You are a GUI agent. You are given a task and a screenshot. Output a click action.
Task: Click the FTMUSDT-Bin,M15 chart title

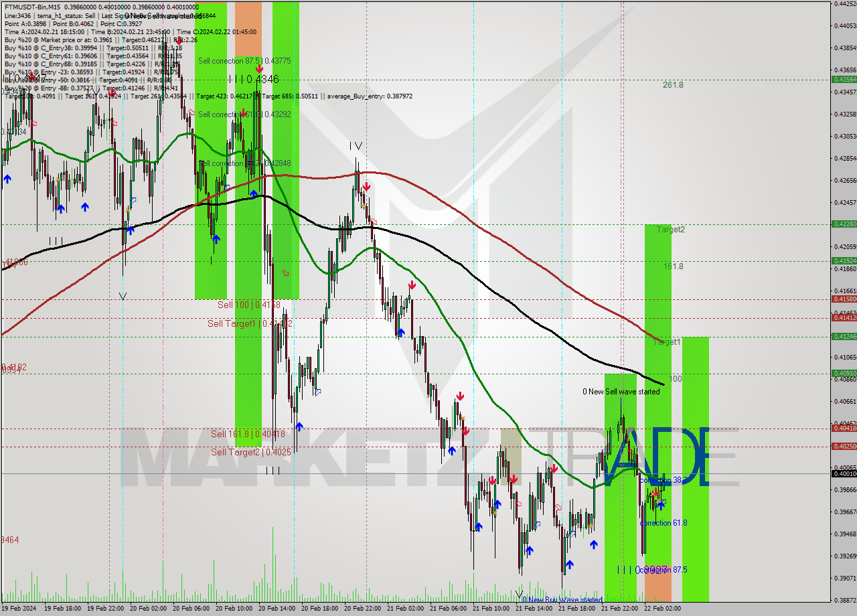tap(33, 6)
